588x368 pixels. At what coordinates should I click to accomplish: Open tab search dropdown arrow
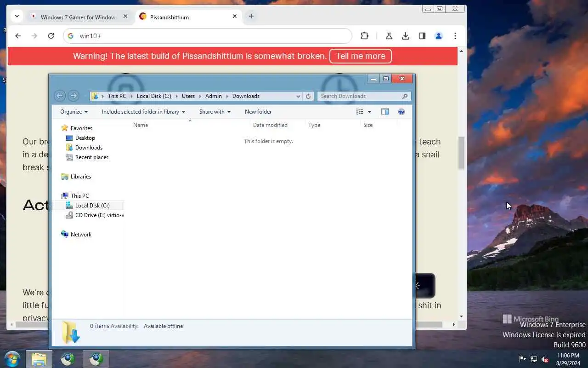(17, 16)
